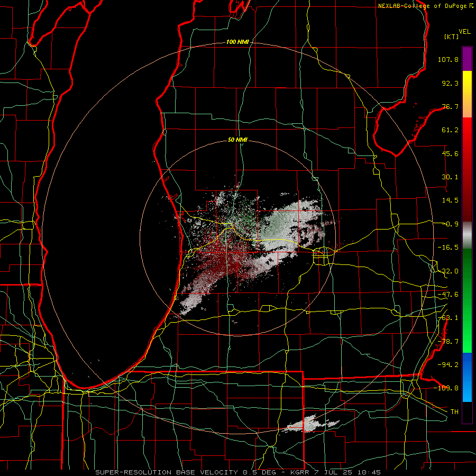Click the TH label below the scale
Image resolution: width=476 pixels, height=476 pixels.
(x=454, y=411)
